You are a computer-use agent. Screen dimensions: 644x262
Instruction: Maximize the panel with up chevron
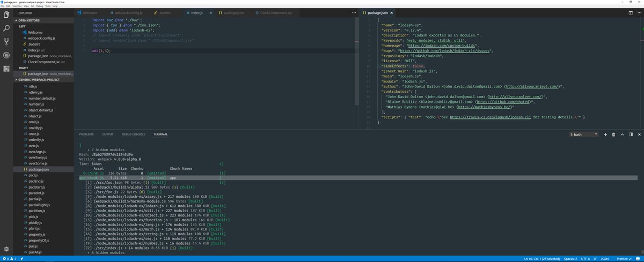[621, 134]
